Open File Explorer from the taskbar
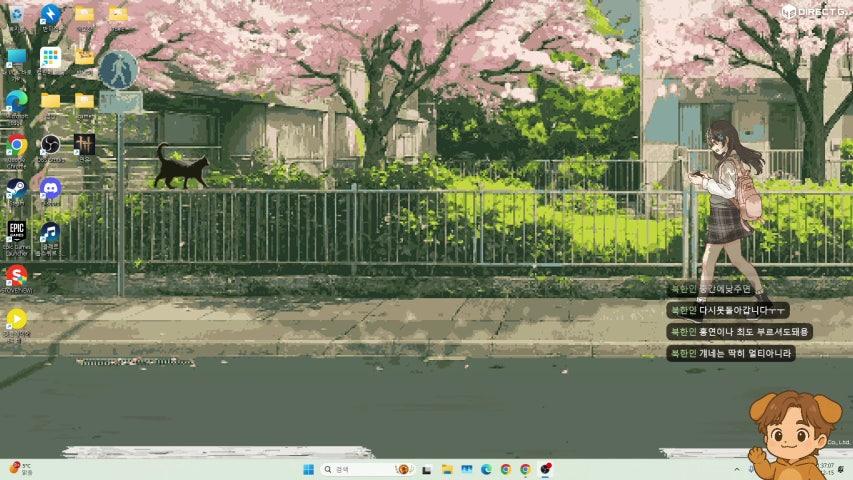 pos(447,469)
